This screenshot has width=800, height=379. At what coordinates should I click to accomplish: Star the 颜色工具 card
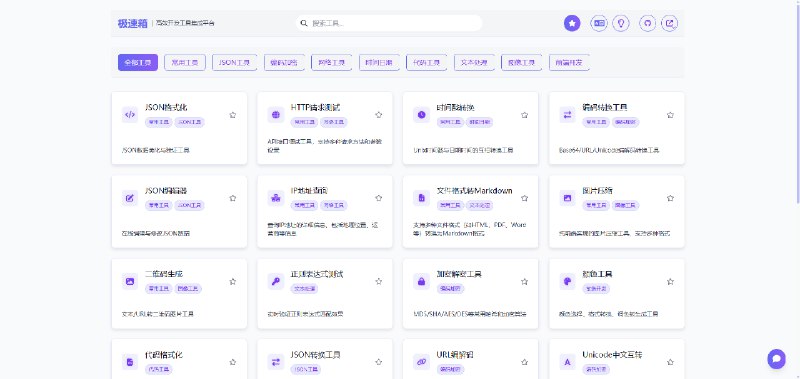pyautogui.click(x=670, y=281)
